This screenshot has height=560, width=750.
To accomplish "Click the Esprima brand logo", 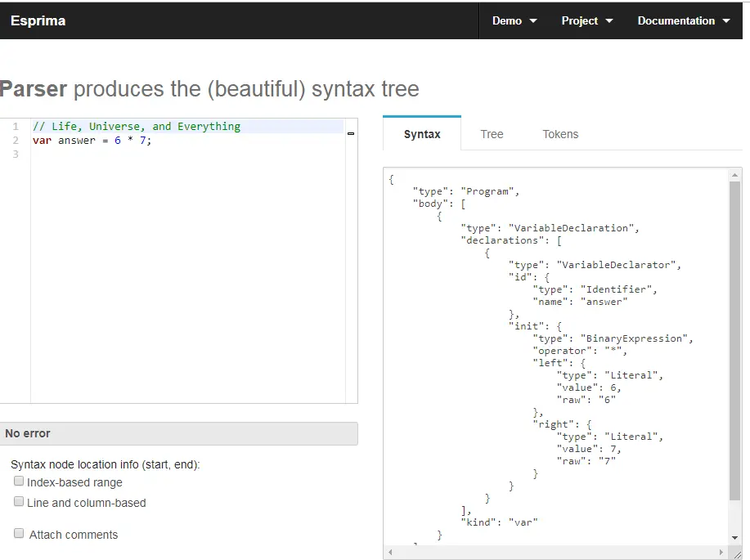I will [x=38, y=21].
